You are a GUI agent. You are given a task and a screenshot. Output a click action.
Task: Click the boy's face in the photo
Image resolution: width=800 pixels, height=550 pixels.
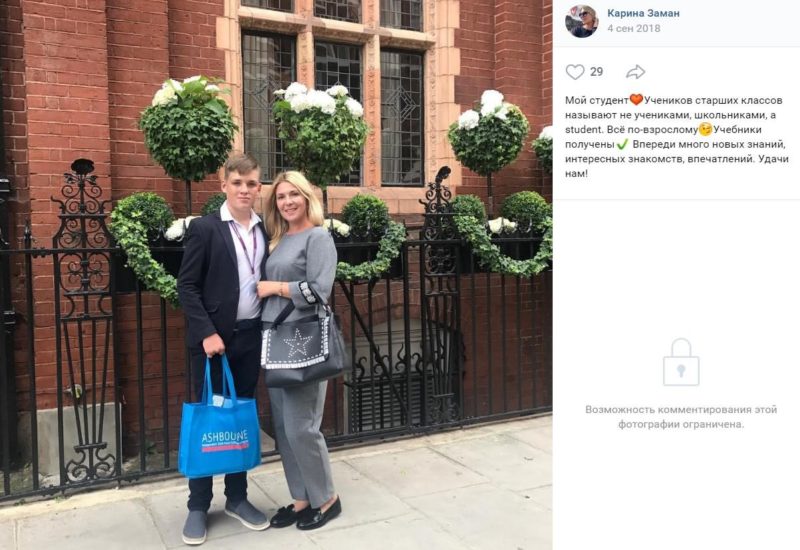(x=241, y=185)
